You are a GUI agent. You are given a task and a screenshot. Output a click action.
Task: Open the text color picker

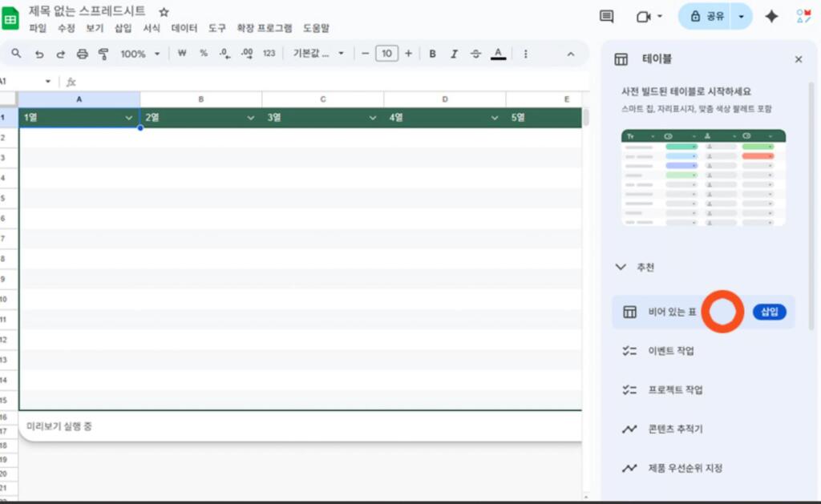point(498,54)
